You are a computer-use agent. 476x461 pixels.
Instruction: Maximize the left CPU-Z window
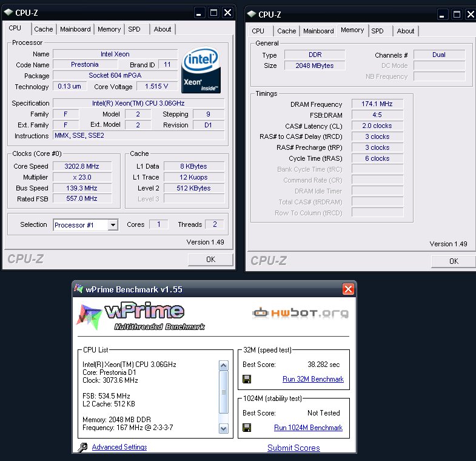[213, 13]
